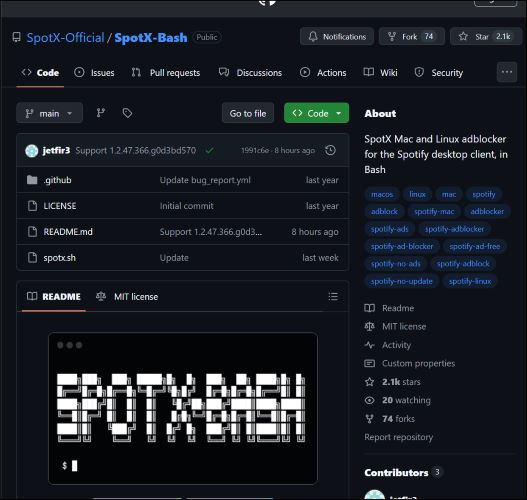The height and width of the screenshot is (500, 527).
Task: Click the star icon beside 2.1k stars
Action: click(x=369, y=382)
